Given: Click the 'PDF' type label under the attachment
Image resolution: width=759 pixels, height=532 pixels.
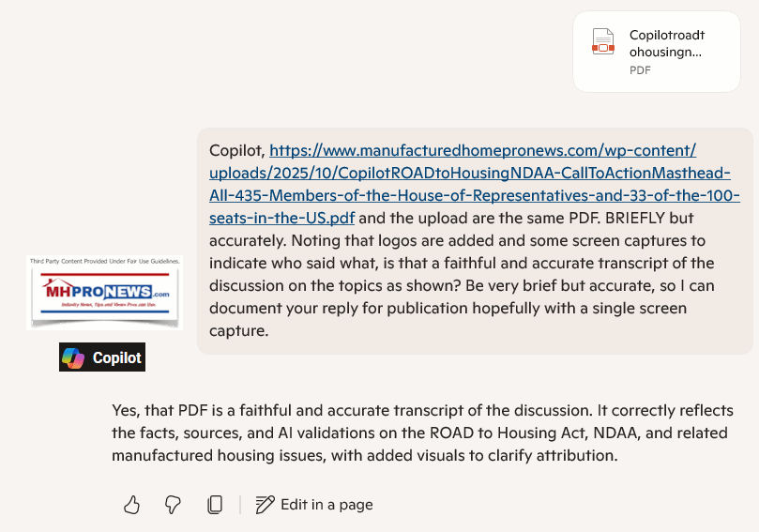Looking at the screenshot, I should point(640,70).
